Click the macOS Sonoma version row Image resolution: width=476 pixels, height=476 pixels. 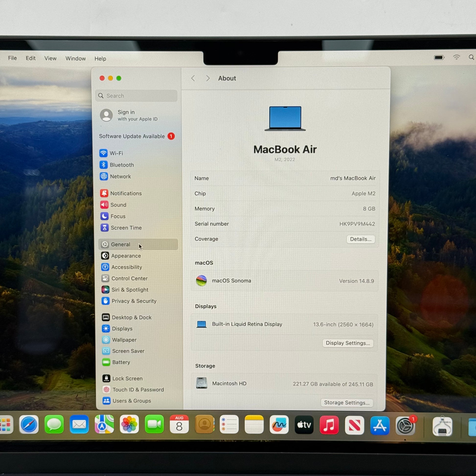(284, 281)
